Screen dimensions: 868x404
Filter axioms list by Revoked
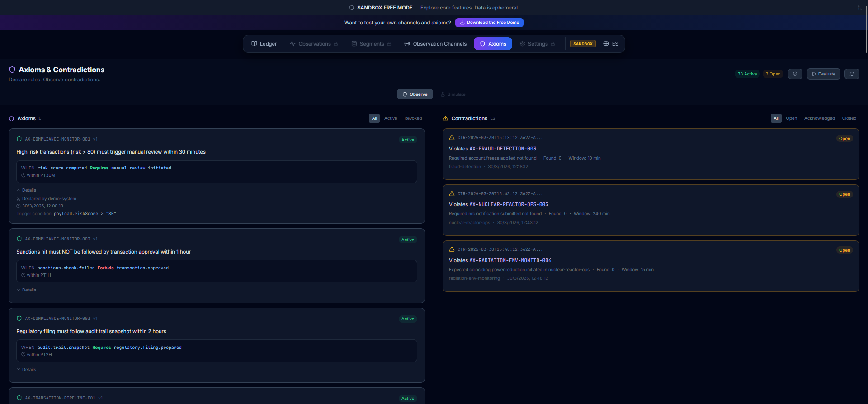[413, 118]
